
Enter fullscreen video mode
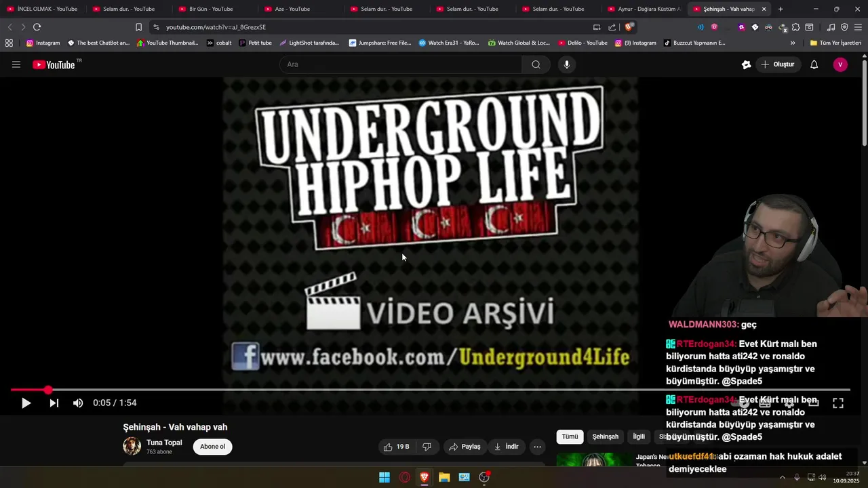(838, 403)
